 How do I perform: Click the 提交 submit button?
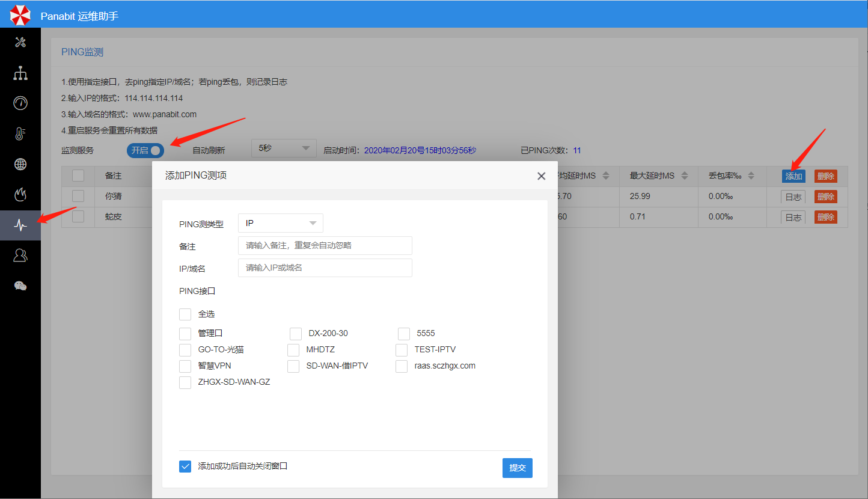click(517, 468)
